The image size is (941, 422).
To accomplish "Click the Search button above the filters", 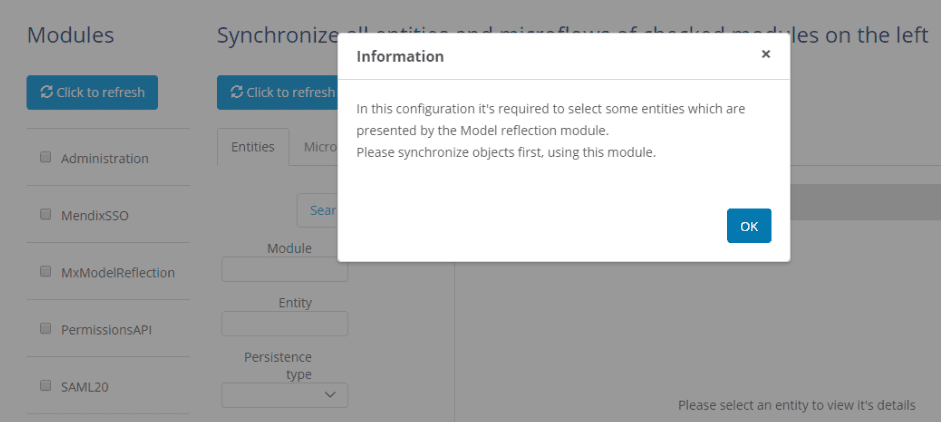I will 317,210.
